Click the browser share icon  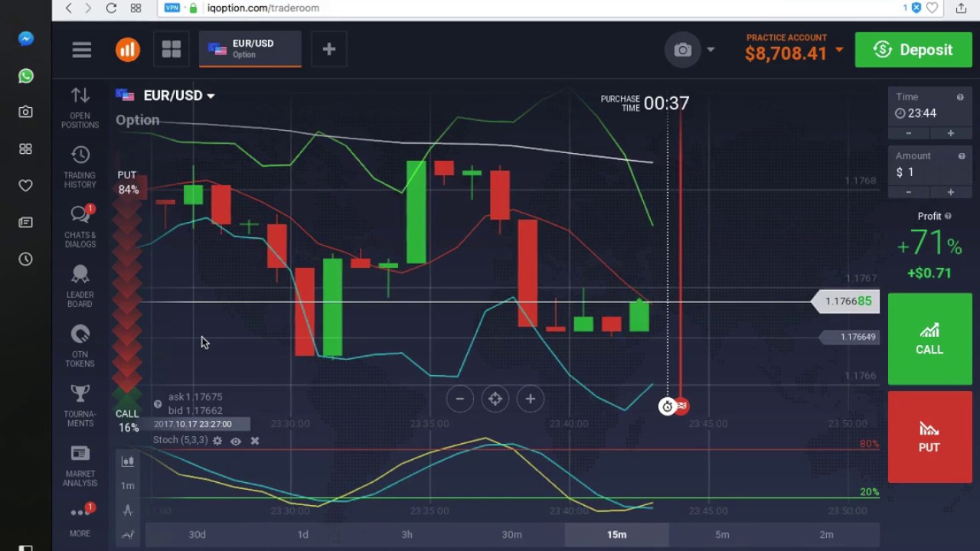[x=961, y=8]
